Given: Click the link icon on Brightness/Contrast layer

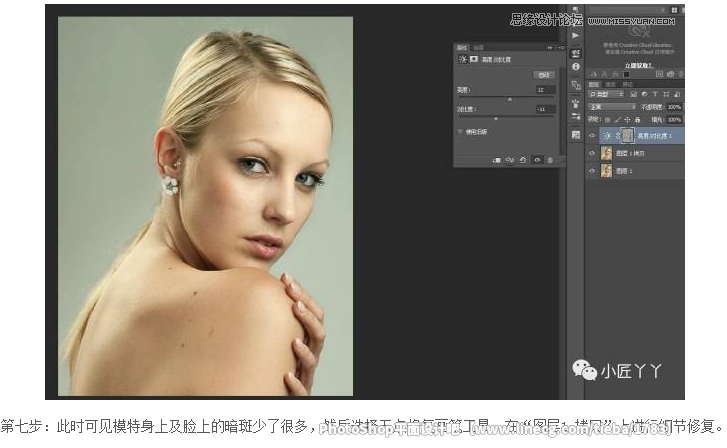Looking at the screenshot, I should [x=618, y=136].
